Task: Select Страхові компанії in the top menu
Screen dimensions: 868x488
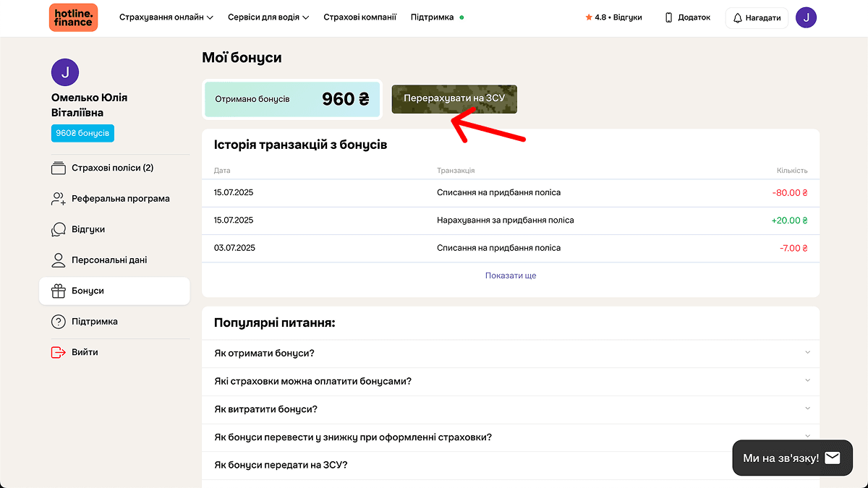Action: pyautogui.click(x=359, y=17)
